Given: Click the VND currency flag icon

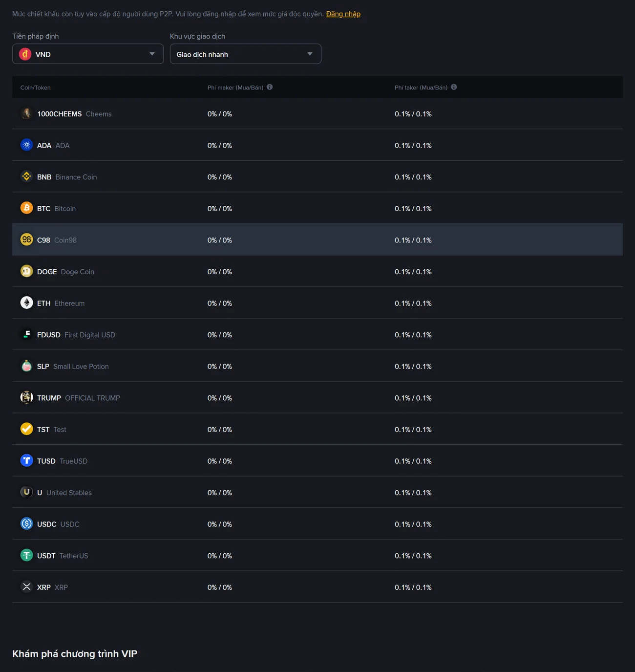Looking at the screenshot, I should coord(25,54).
